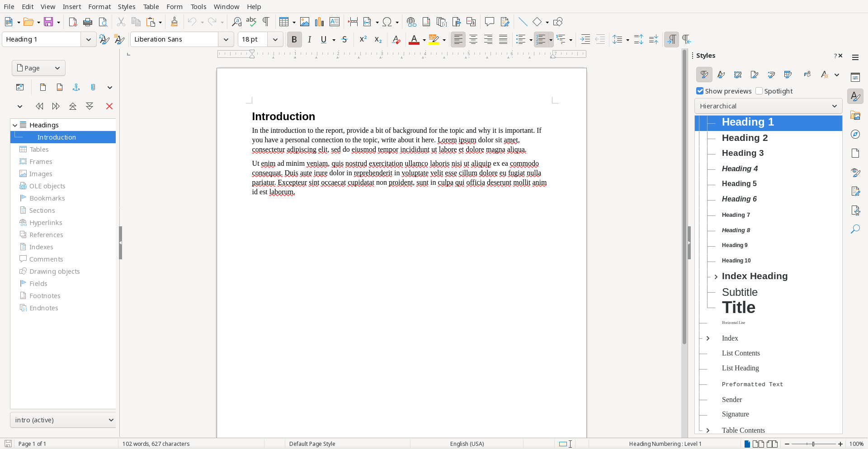
Task: Insert Text Box icon
Action: coord(335,22)
